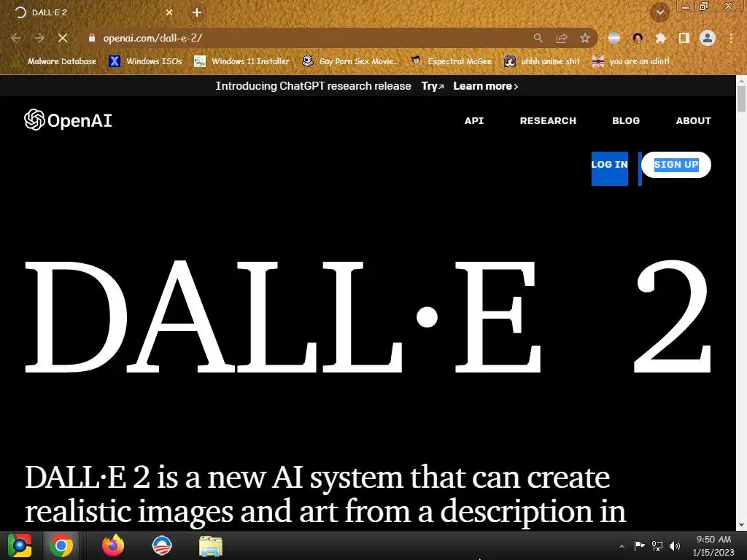Click the Action Center flag tray icon

tap(639, 545)
